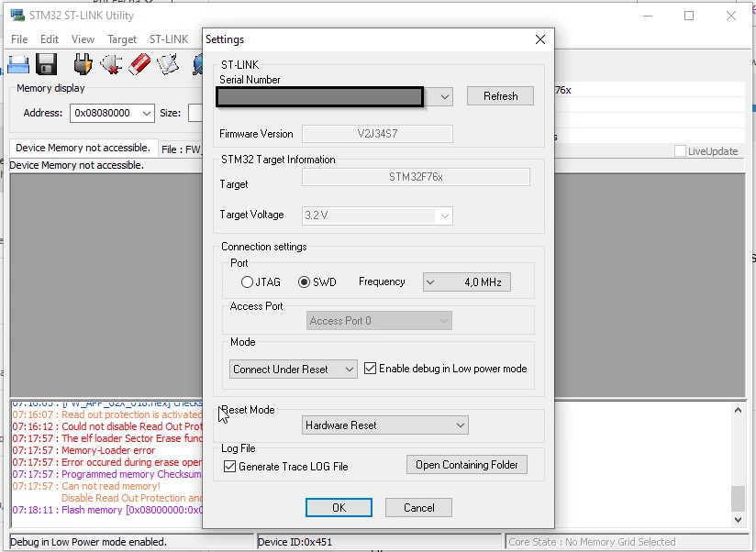Expand the memory Address dropdown

(147, 113)
